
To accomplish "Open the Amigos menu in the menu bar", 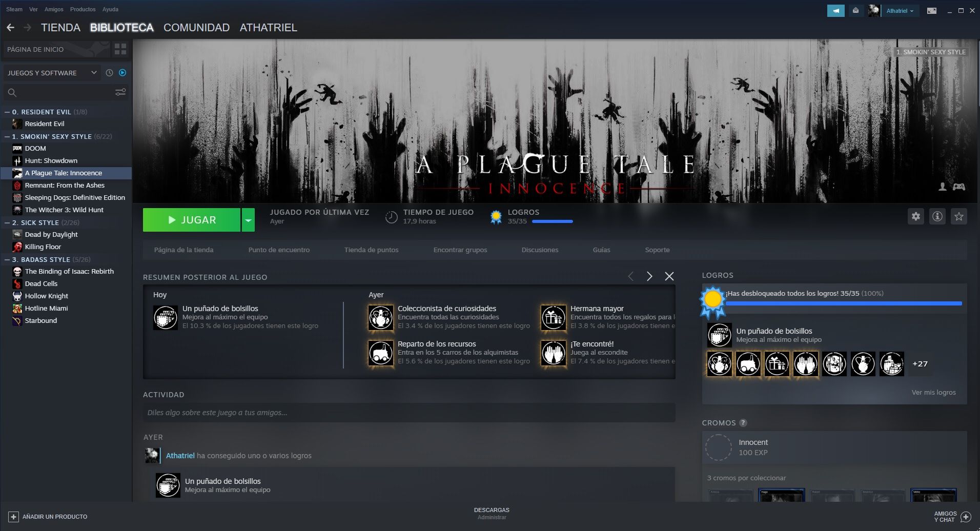I will click(x=53, y=9).
